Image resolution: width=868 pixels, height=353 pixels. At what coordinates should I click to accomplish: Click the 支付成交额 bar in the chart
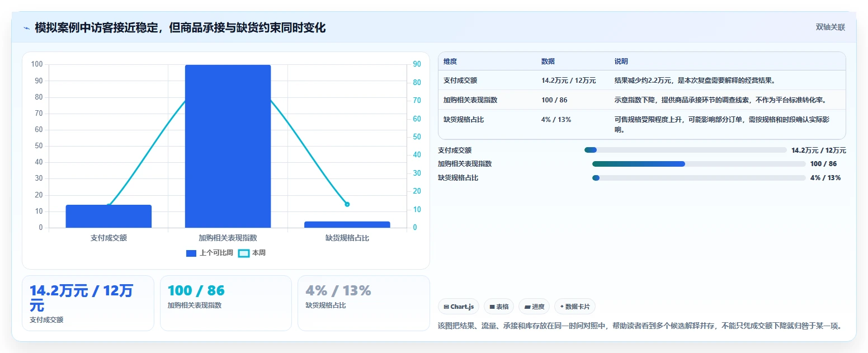click(108, 216)
